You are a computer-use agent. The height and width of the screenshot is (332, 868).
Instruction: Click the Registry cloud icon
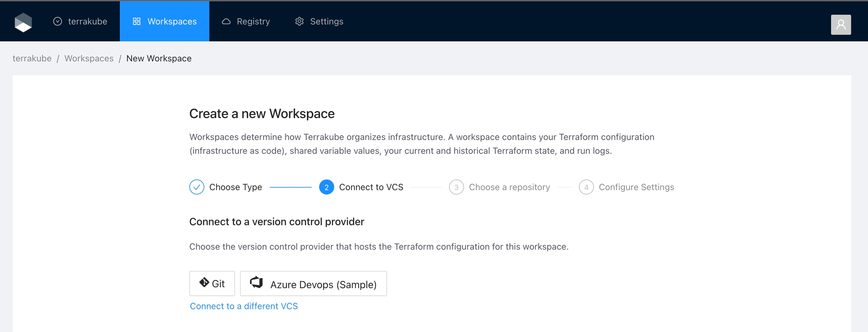pos(226,22)
